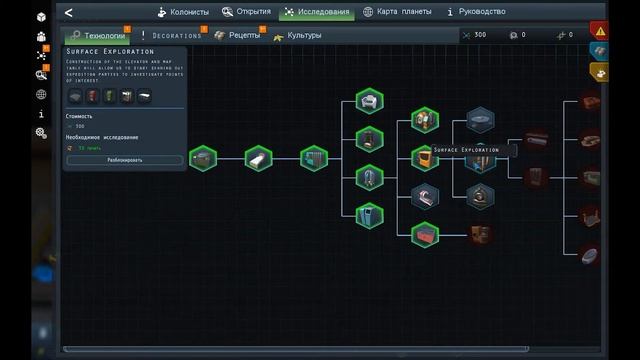Select the third chain node with teal machinery
640x360 pixels.
[314, 158]
